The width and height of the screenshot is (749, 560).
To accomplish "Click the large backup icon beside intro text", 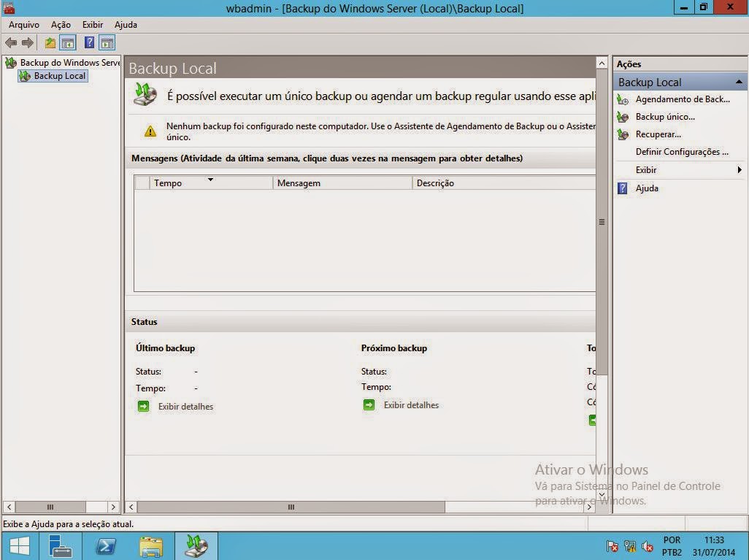I will point(145,94).
